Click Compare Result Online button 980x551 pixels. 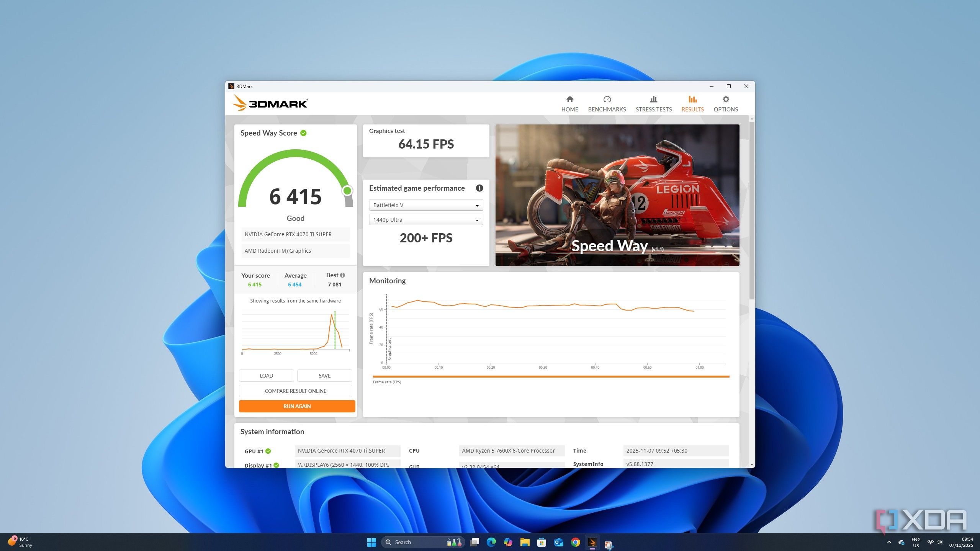click(x=295, y=391)
